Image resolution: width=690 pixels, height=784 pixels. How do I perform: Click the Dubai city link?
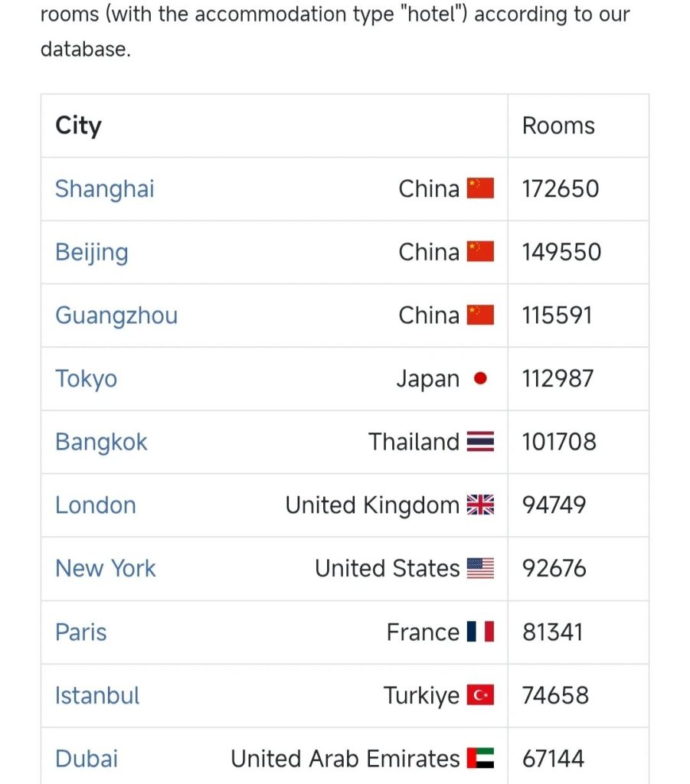point(87,759)
